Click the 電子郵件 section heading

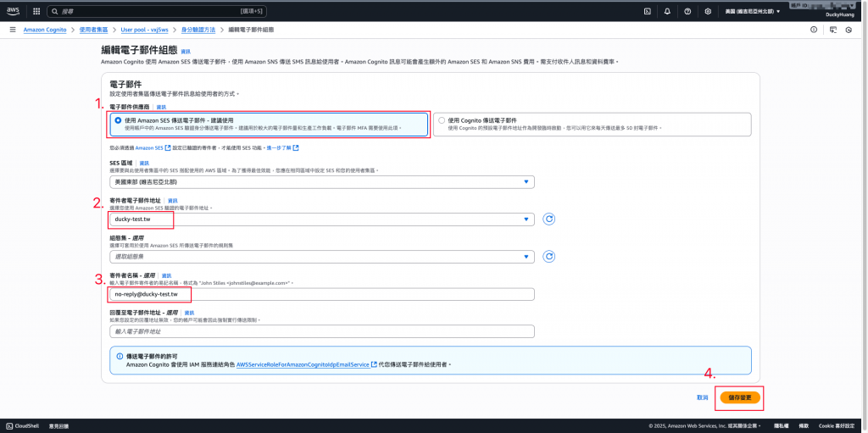point(125,85)
